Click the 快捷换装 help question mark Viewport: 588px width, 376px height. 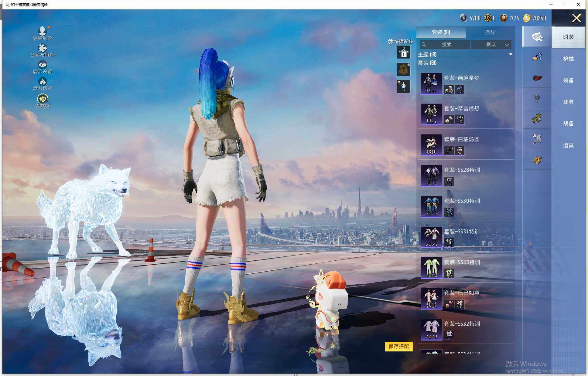(390, 42)
